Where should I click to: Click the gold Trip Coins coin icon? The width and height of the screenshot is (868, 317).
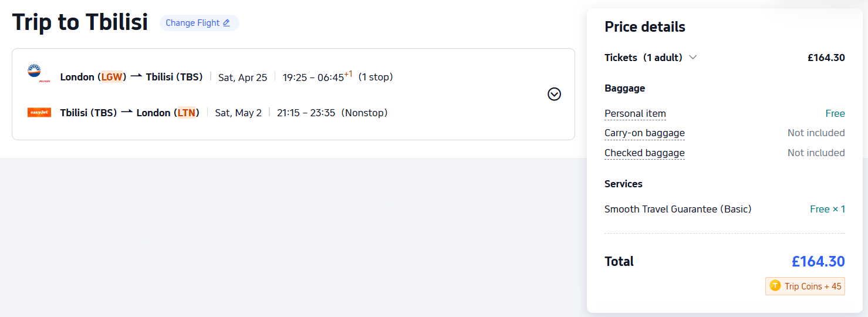775,286
